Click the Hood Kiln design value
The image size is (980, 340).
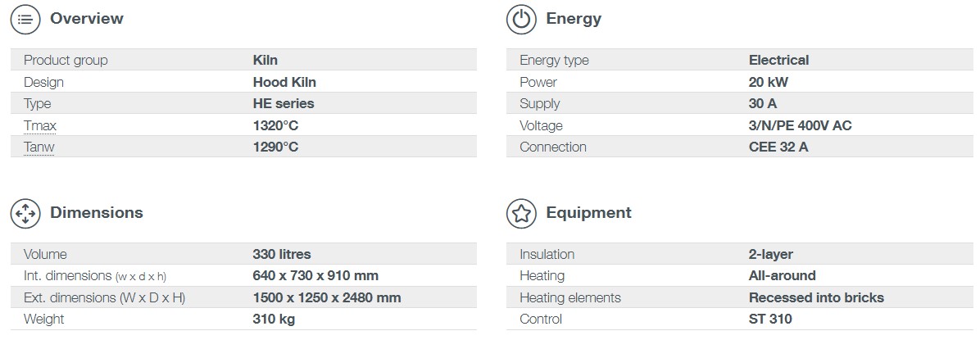click(284, 82)
